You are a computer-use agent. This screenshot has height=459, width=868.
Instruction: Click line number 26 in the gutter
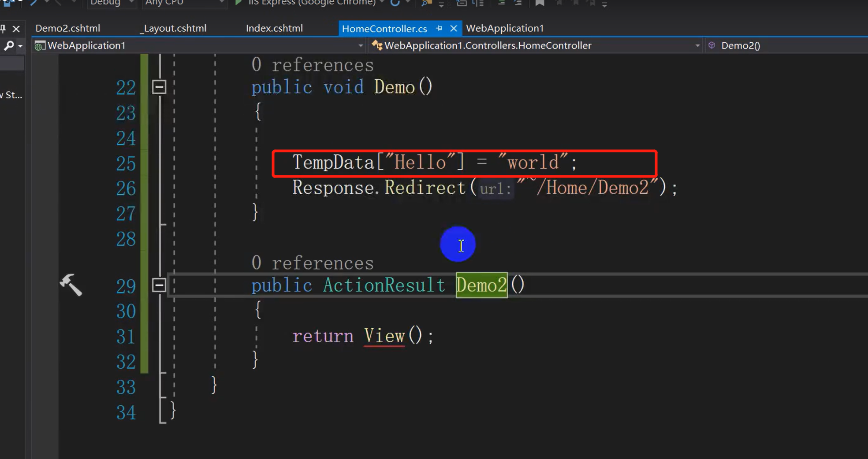[x=126, y=189]
